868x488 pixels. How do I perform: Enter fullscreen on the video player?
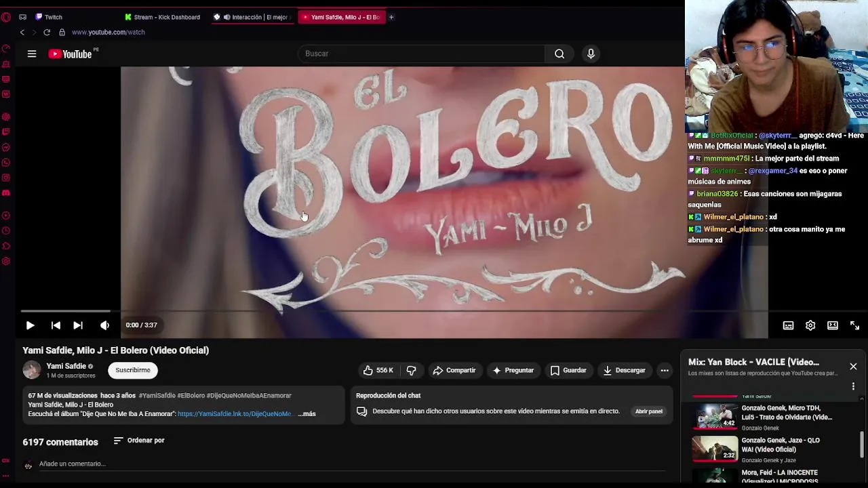pos(854,325)
